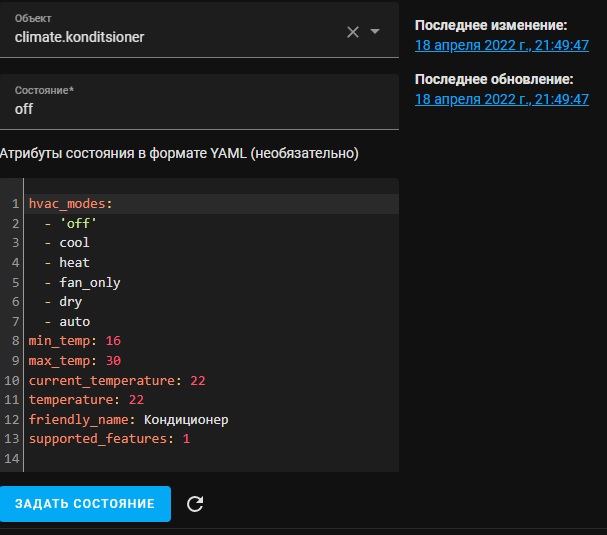The width and height of the screenshot is (607, 535).
Task: Click the refresh state icon
Action: click(195, 504)
